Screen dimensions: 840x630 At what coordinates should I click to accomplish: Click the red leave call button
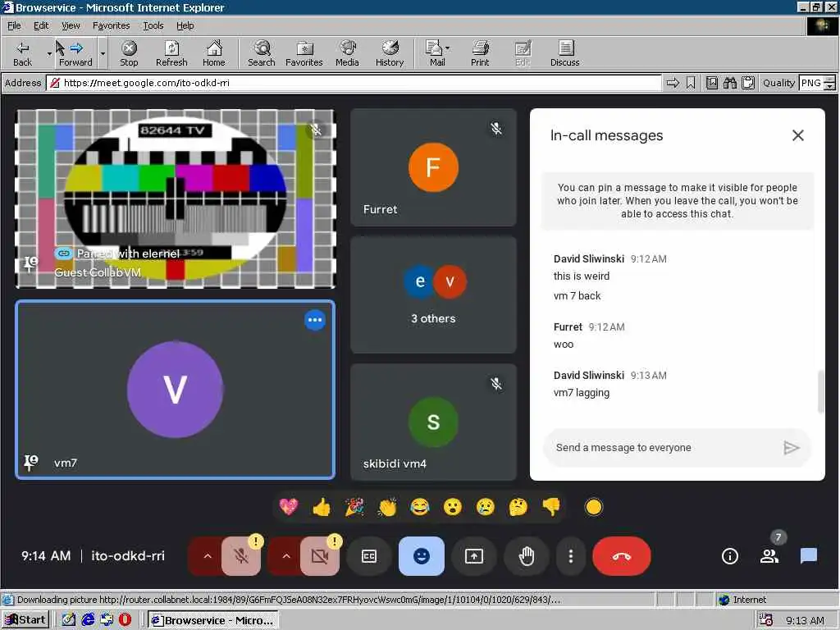coord(622,557)
